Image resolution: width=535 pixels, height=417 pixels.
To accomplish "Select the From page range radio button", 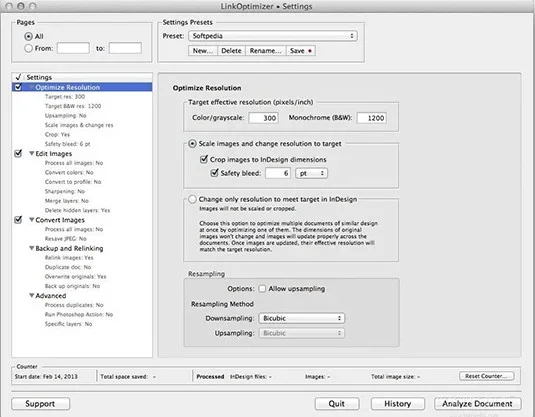I will (29, 48).
